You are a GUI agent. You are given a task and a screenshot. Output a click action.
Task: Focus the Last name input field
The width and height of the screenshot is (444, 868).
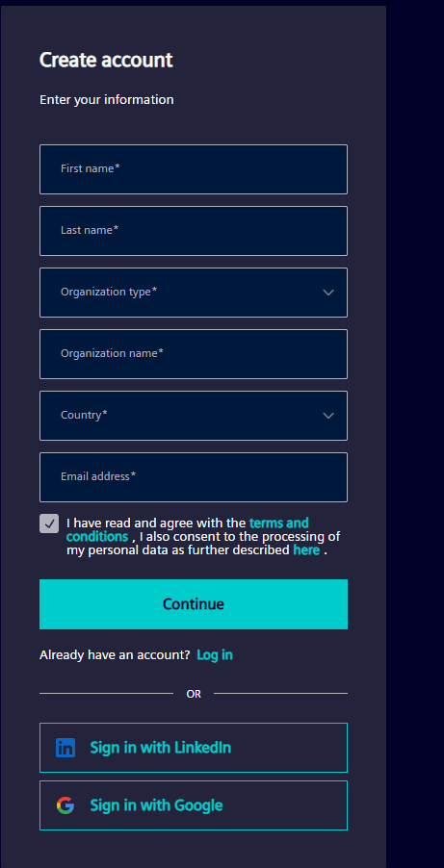pyautogui.click(x=194, y=231)
